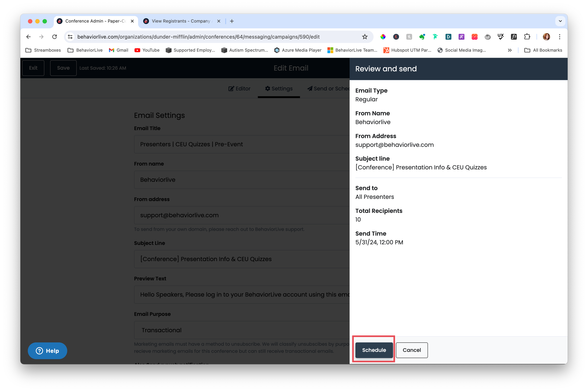This screenshot has width=588, height=391.
Task: Reload the page with refresh icon
Action: 55,37
